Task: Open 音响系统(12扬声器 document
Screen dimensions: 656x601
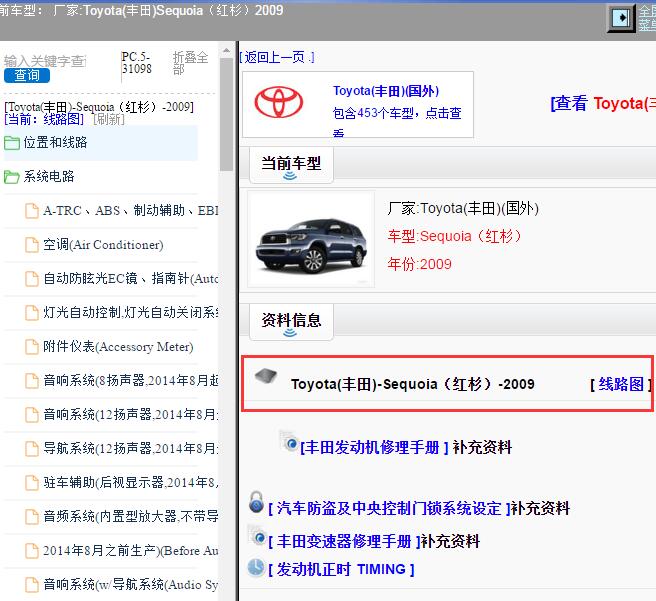Action: pyautogui.click(x=131, y=414)
